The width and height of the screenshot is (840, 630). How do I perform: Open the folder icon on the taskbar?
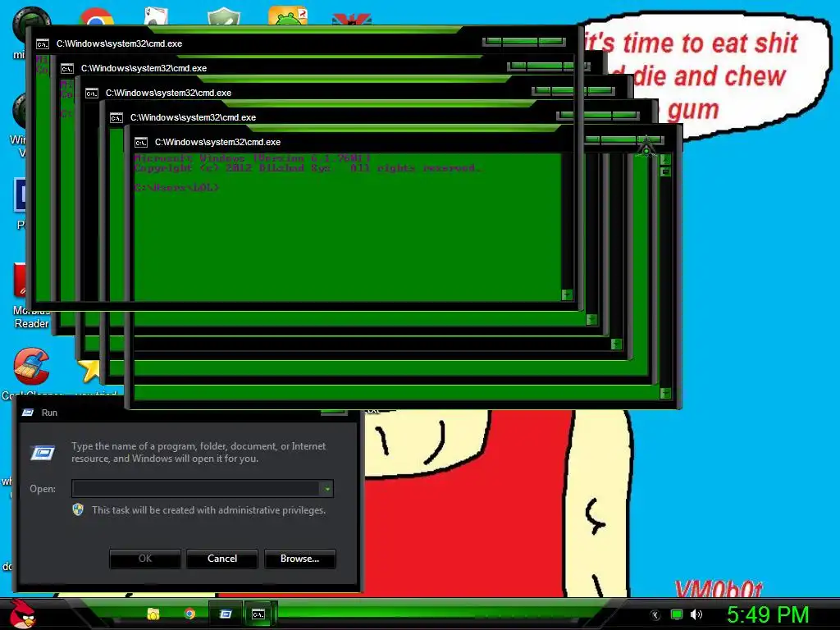[x=153, y=614]
